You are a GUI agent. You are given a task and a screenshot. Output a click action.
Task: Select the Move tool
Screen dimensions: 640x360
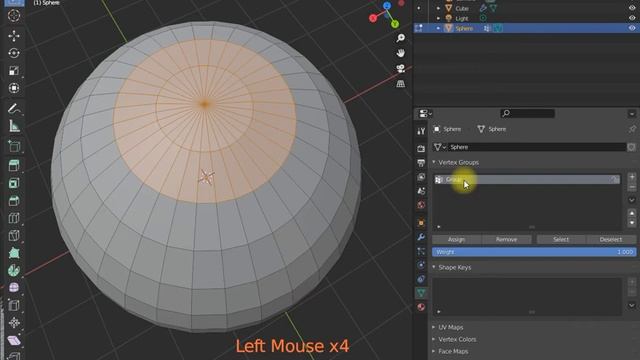coord(14,36)
